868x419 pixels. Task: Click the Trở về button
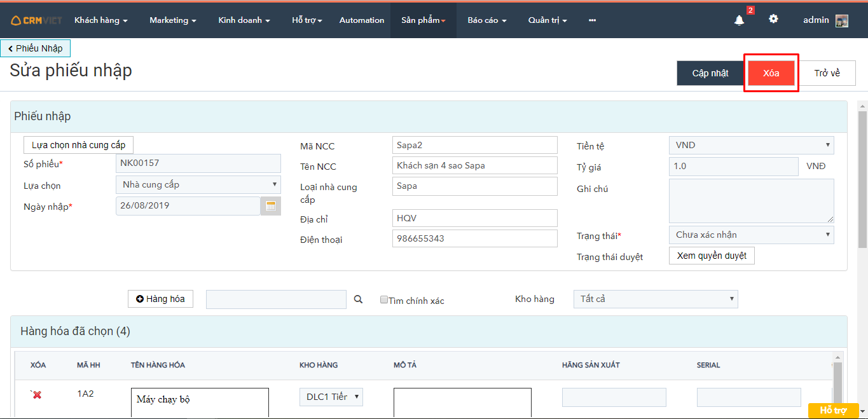click(827, 73)
